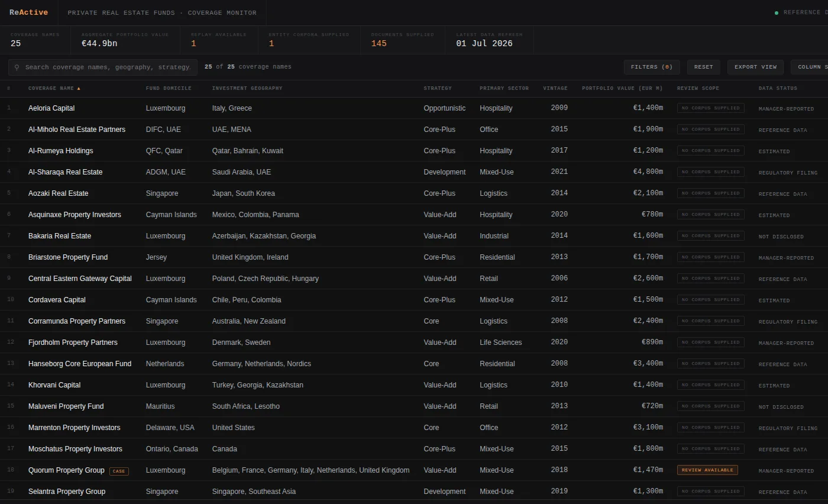Viewport: 828px width, 504px height.
Task: Click the Coverage Names 25 stat
Action: tap(35, 40)
